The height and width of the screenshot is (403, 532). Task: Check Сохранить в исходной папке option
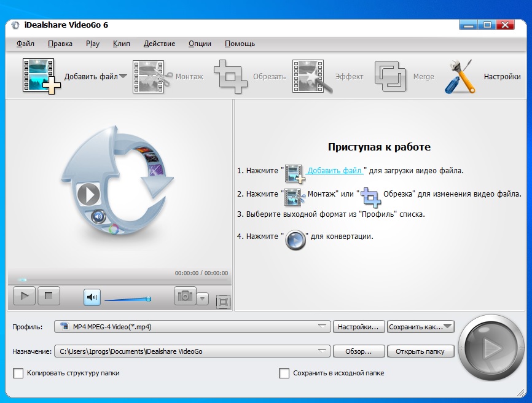coord(284,372)
